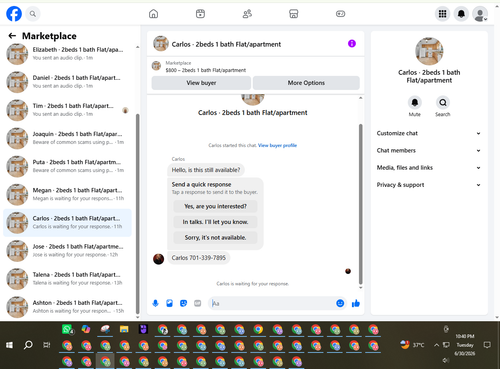The height and width of the screenshot is (369, 500).
Task: Open the notifications bell in header
Action: [461, 14]
